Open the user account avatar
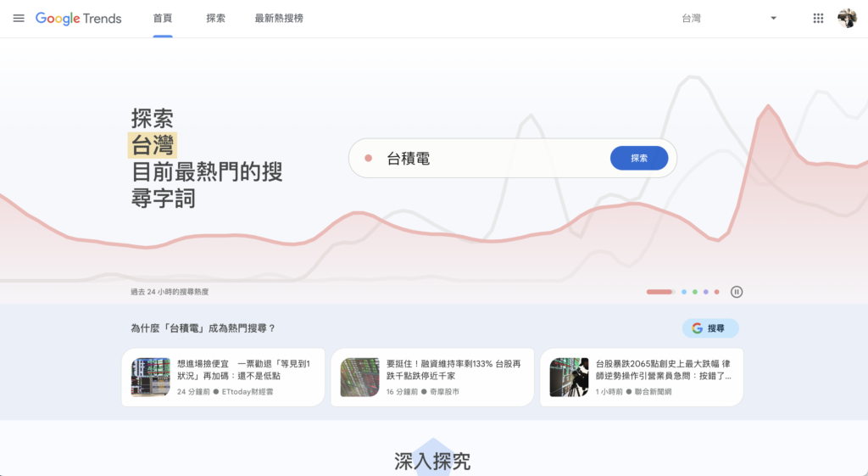The height and width of the screenshot is (476, 868). (x=847, y=19)
